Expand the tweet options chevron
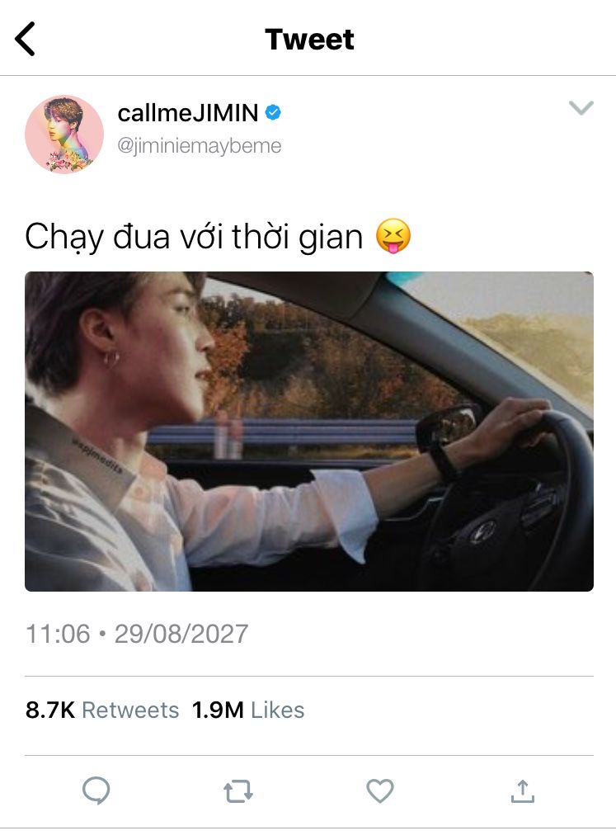The width and height of the screenshot is (616, 840). click(581, 107)
